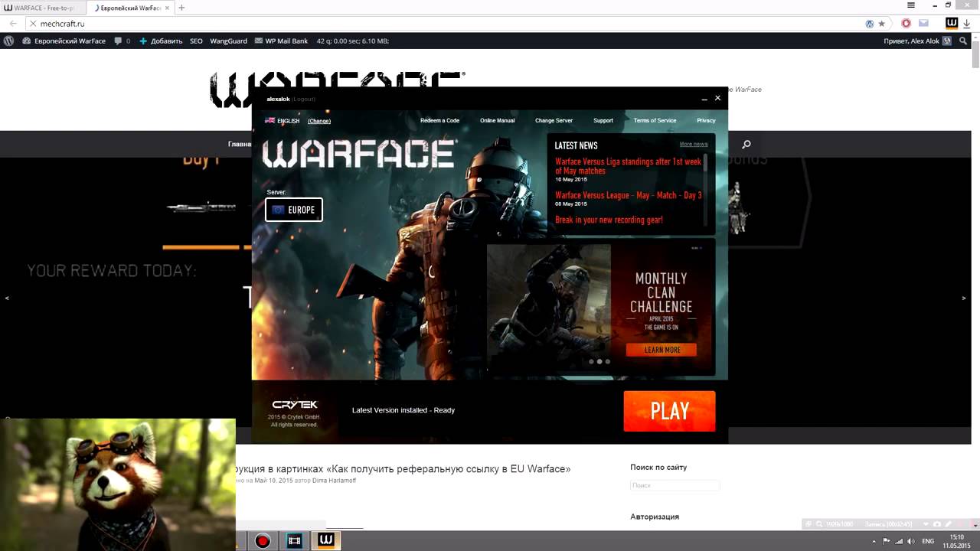980x551 pixels.
Task: Open 'Warface Versus League - May - Match - Day 3' news
Action: [x=628, y=195]
